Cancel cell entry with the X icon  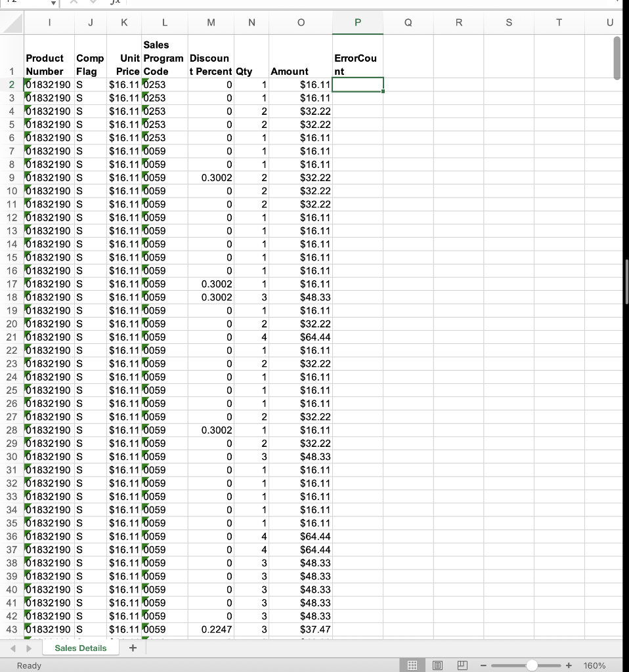72,2
